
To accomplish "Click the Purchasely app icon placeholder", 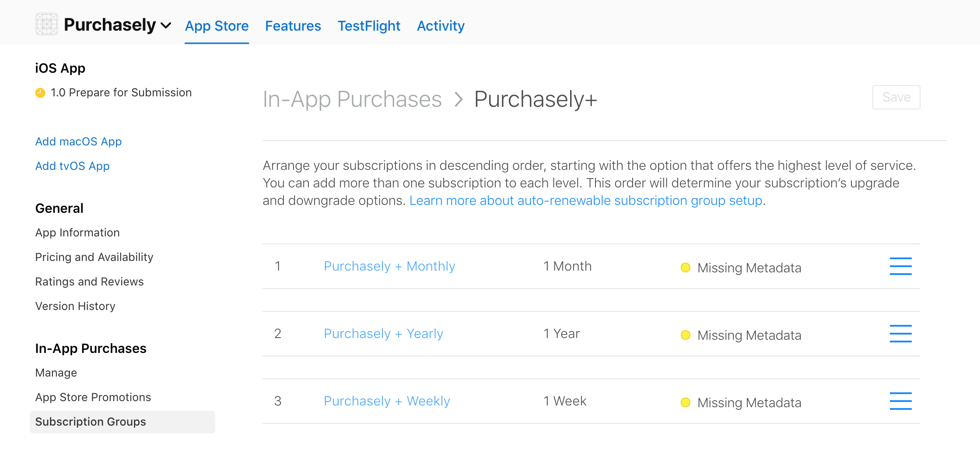I will click(47, 24).
